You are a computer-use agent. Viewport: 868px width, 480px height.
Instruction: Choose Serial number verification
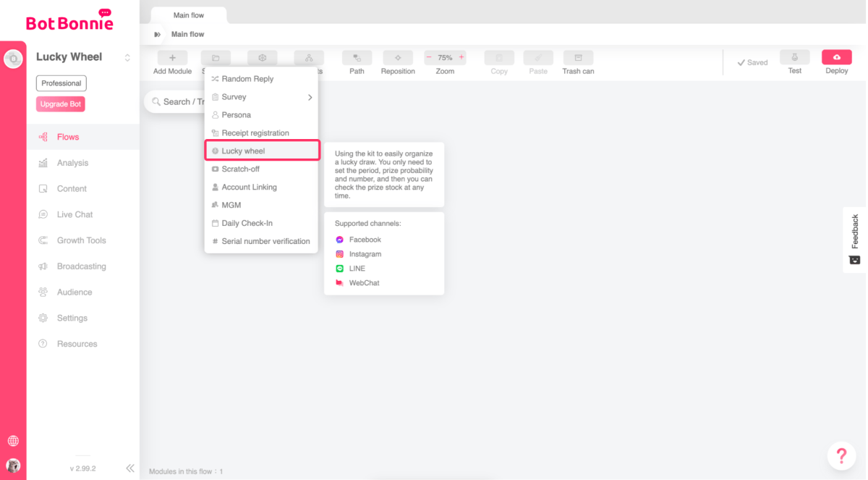click(x=261, y=241)
